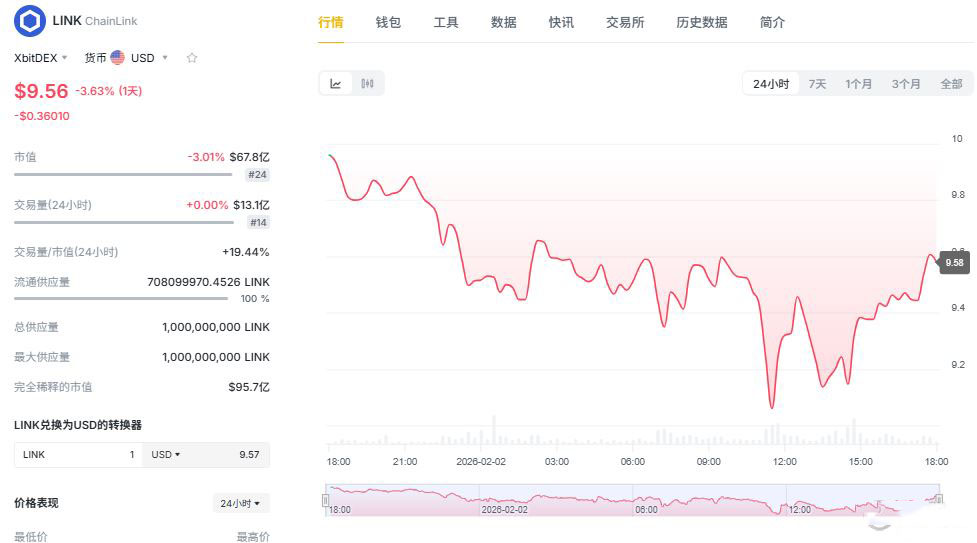Open the converter USD currency selector
Image resolution: width=977 pixels, height=543 pixels.
click(166, 455)
